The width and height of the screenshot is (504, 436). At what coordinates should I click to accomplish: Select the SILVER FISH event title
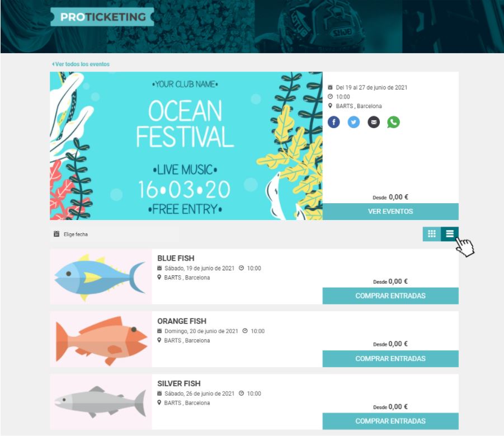(x=178, y=383)
